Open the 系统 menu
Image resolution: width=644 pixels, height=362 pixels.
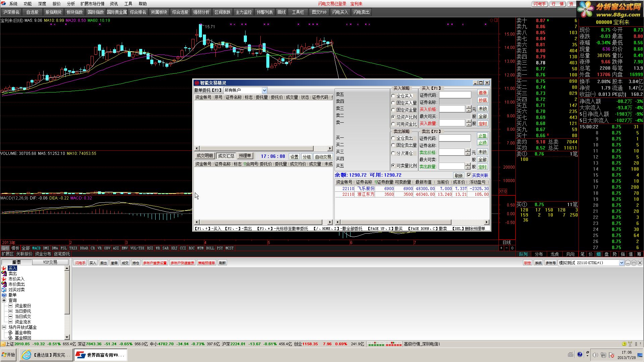[x=13, y=4]
